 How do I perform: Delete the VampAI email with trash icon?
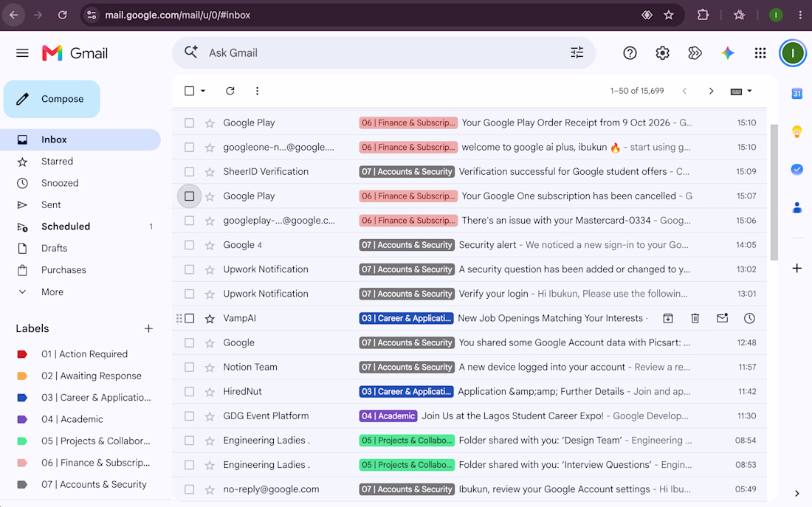pyautogui.click(x=695, y=319)
